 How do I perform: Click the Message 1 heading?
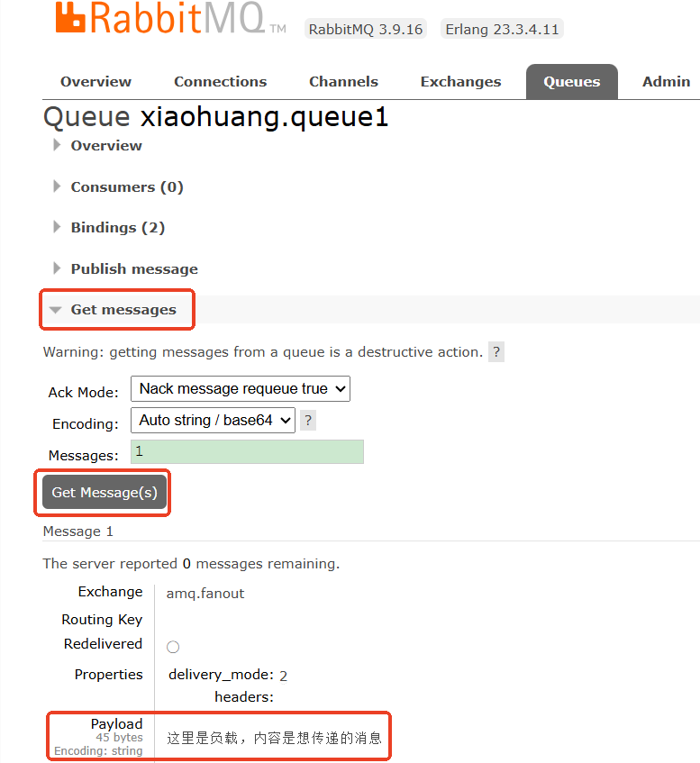pyautogui.click(x=77, y=531)
